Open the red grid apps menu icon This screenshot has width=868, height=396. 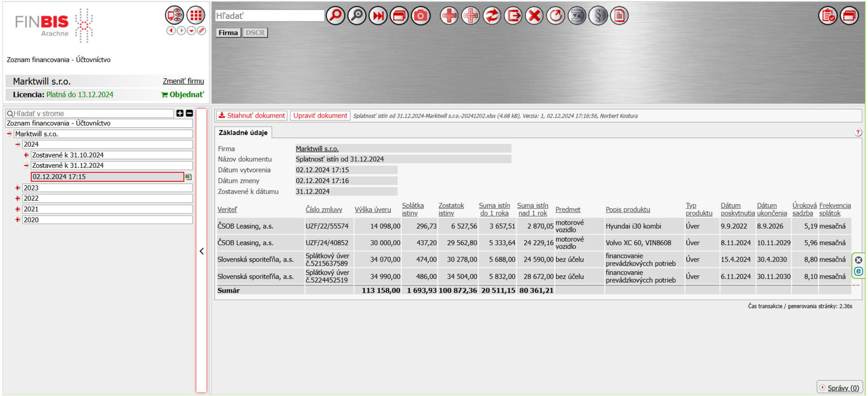tap(196, 15)
